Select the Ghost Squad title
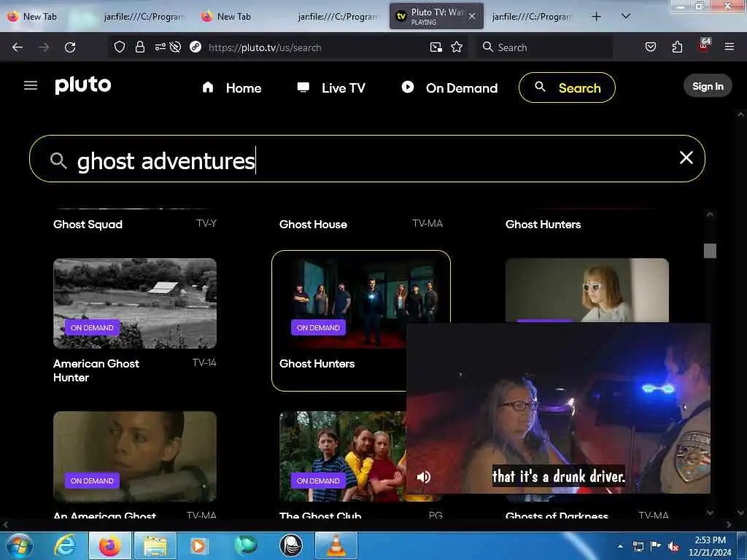 pos(88,225)
